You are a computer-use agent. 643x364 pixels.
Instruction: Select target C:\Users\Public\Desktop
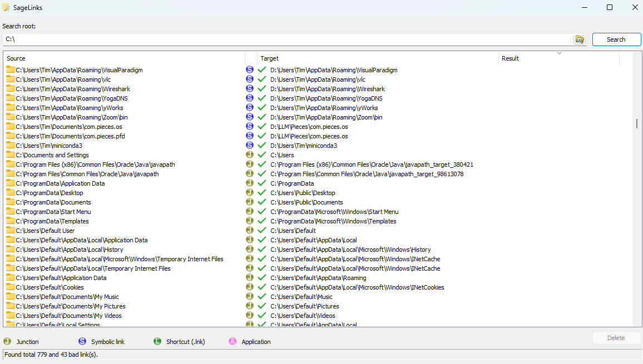click(x=303, y=193)
